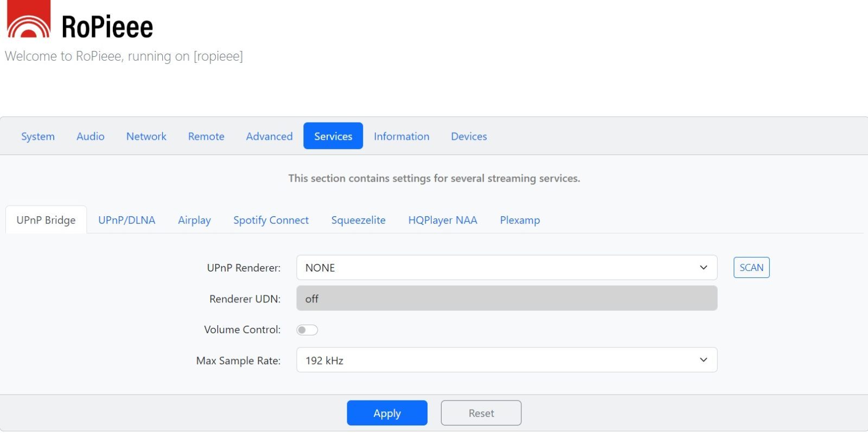Click the 'Max Sample Rate:' label

[238, 360]
